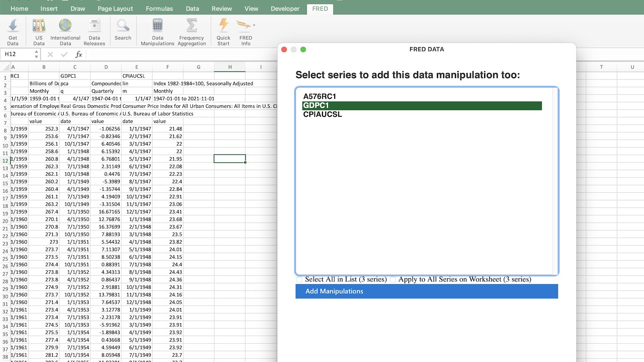The height and width of the screenshot is (362, 644).
Task: Switch to the Formulas tab
Action: pos(159,8)
